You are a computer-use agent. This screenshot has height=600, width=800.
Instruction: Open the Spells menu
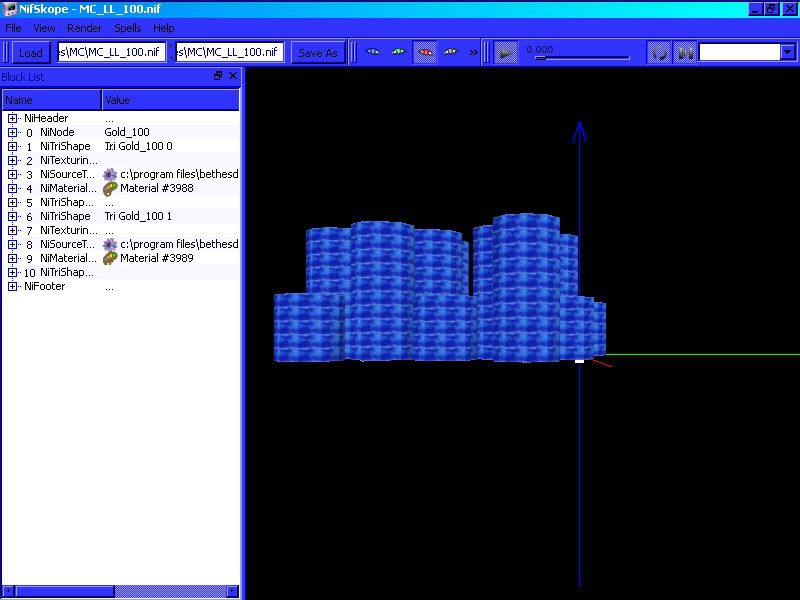128,28
